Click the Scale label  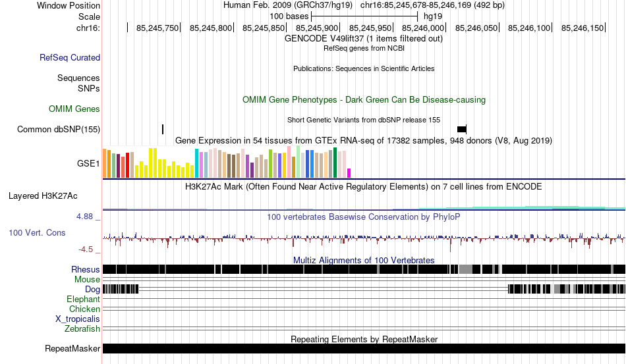pyautogui.click(x=89, y=17)
